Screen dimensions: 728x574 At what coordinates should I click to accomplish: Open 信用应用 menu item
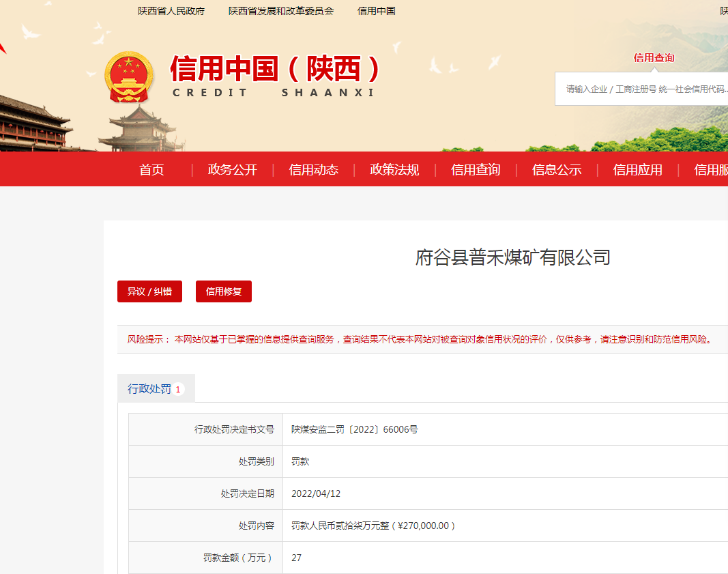pos(637,169)
